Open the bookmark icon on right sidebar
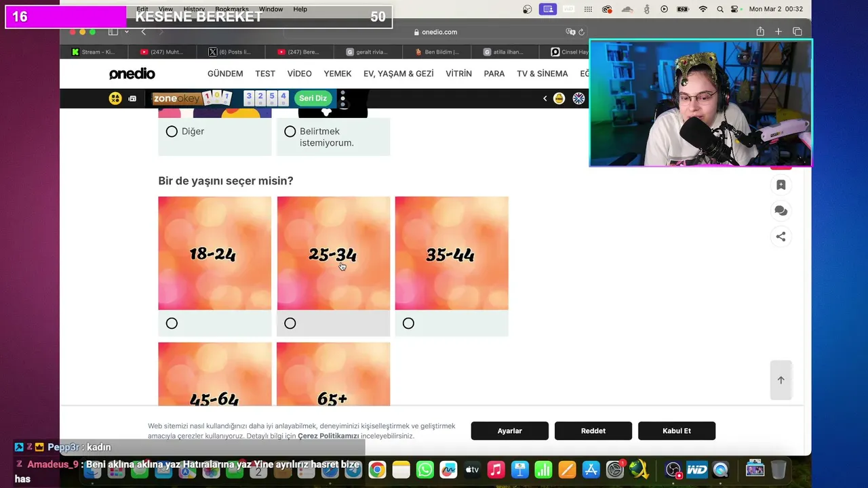 tap(781, 185)
